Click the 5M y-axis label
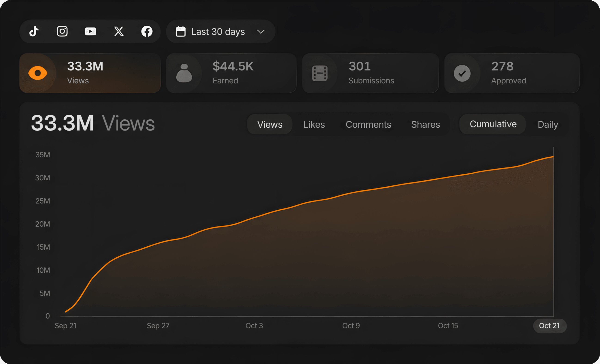This screenshot has width=600, height=364. point(45,293)
